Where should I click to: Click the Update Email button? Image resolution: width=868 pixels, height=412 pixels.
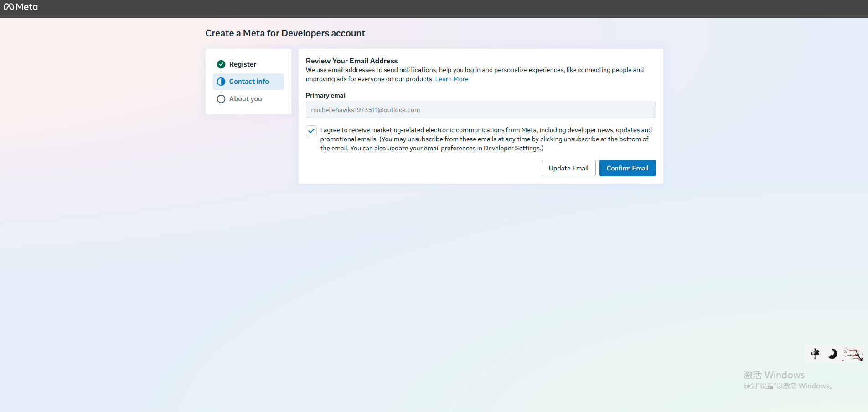tap(568, 168)
